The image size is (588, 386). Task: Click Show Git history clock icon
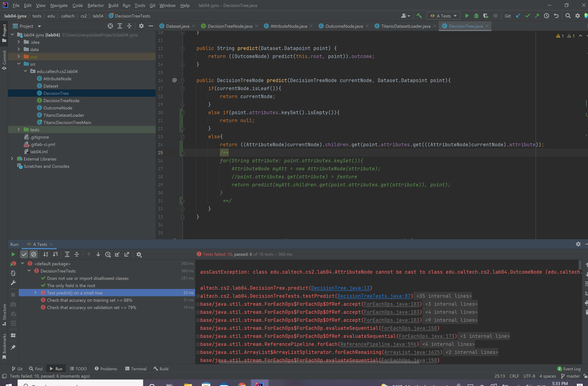click(x=547, y=16)
